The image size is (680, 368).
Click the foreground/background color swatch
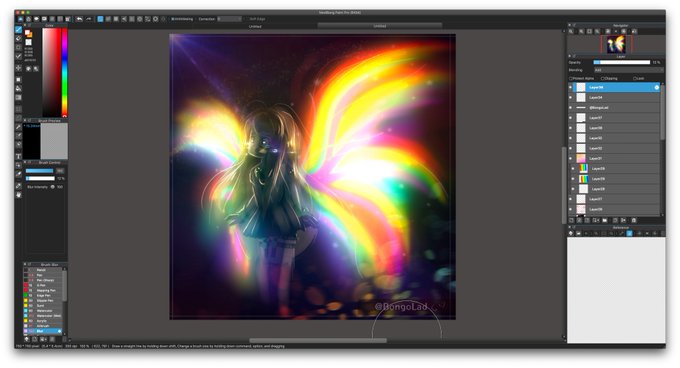(x=29, y=33)
